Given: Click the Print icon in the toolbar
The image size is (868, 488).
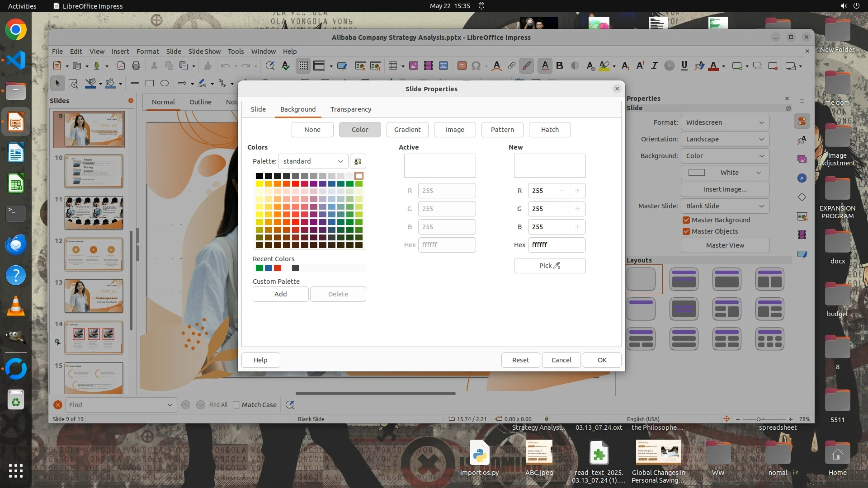Looking at the screenshot, I should tap(136, 66).
